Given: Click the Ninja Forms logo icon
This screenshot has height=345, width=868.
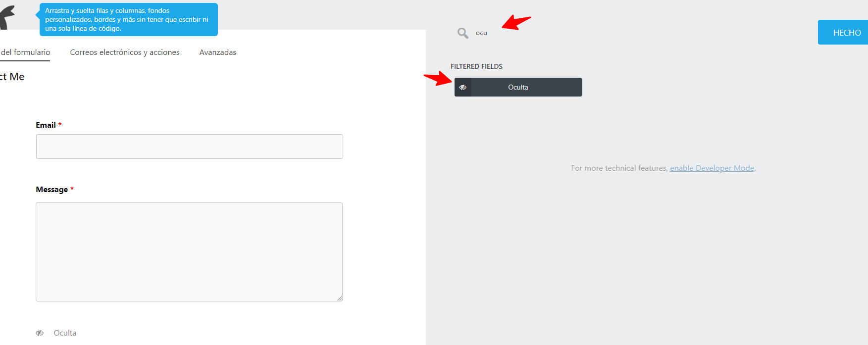Looking at the screenshot, I should pos(7,17).
